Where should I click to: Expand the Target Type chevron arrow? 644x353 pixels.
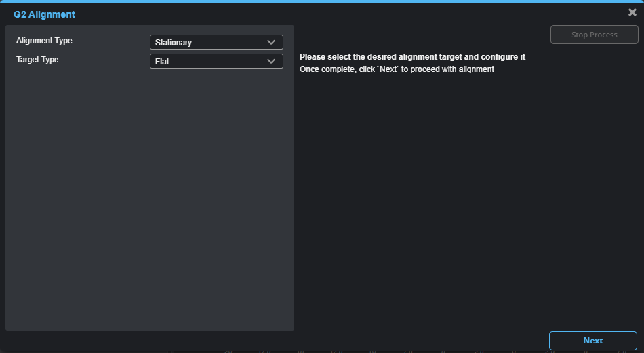point(271,61)
